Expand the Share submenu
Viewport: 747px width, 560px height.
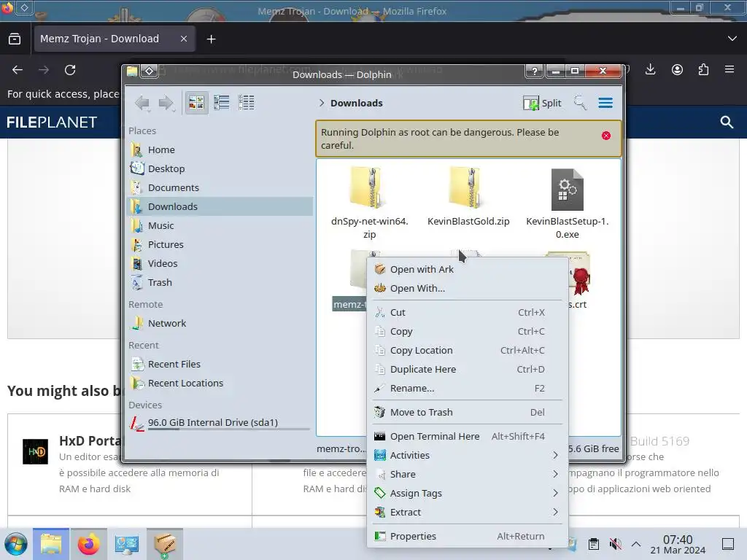467,474
